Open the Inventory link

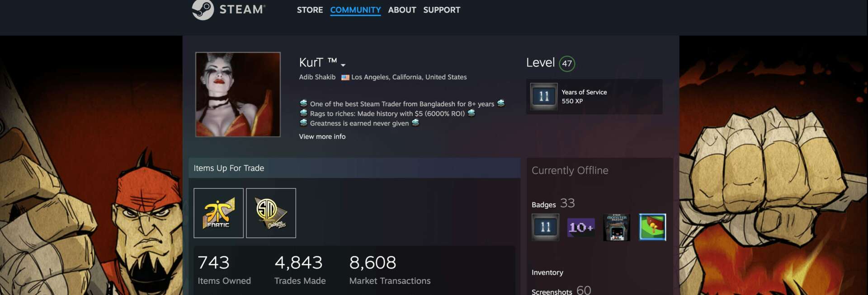pos(547,272)
